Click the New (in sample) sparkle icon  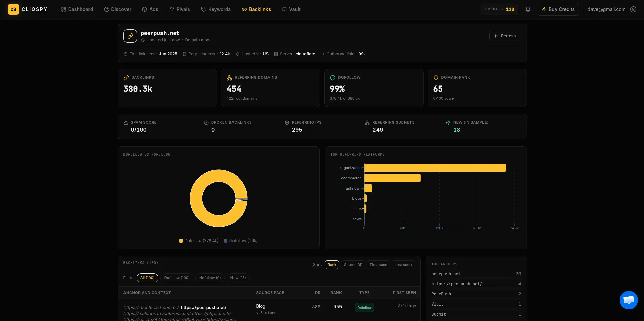pos(448,123)
